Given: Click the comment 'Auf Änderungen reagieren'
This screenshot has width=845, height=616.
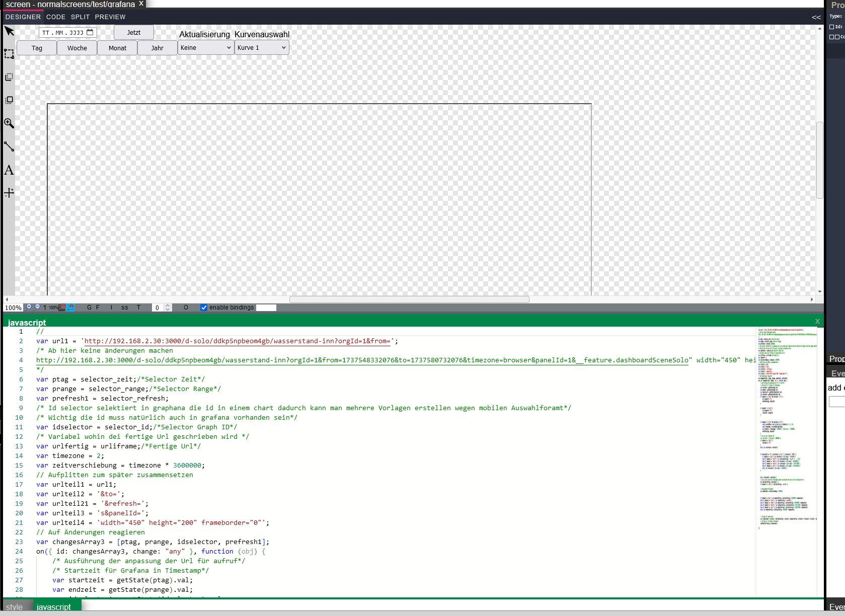Looking at the screenshot, I should pyautogui.click(x=91, y=532).
